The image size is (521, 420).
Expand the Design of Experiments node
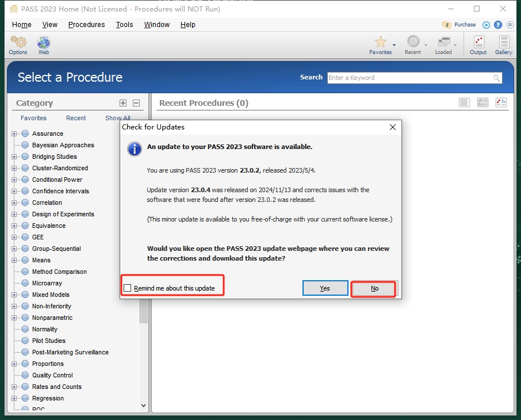pos(14,214)
